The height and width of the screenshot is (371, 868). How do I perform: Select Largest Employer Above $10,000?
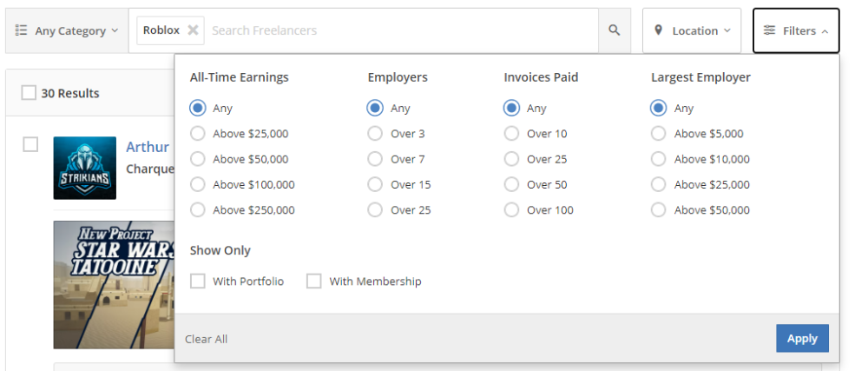coord(659,159)
